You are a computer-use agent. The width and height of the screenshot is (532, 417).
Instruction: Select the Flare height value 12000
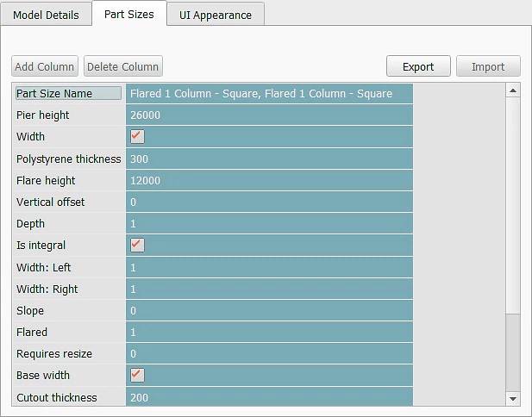coord(269,180)
